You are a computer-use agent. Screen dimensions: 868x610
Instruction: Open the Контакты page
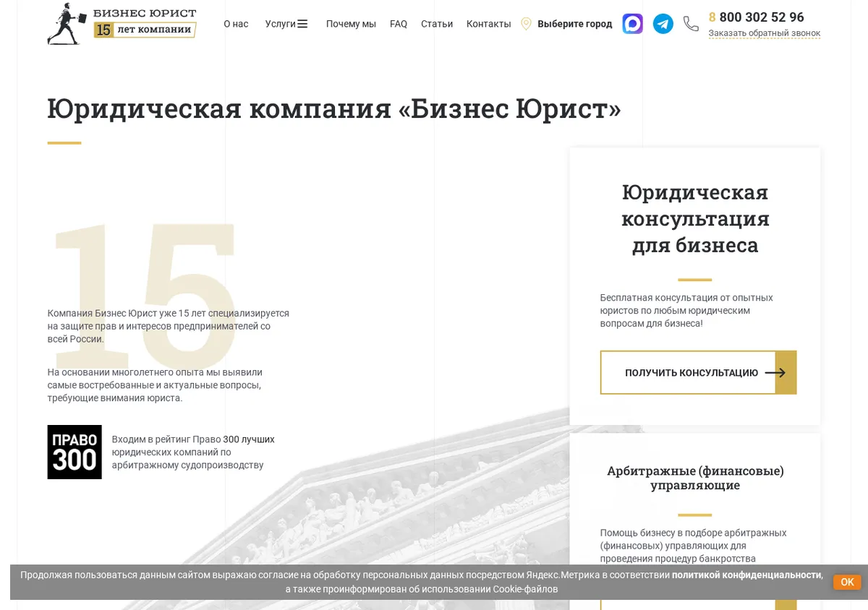point(489,24)
